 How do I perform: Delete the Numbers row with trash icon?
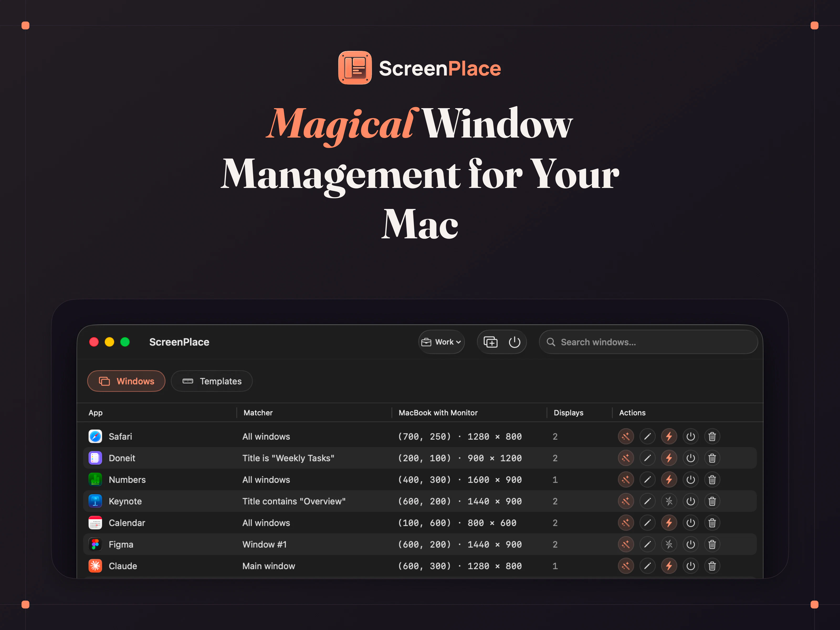(712, 480)
